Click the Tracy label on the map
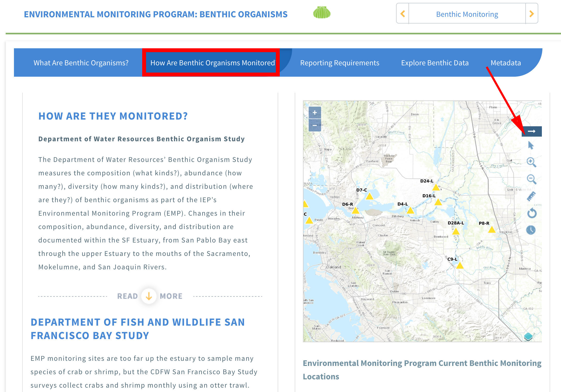Viewport: 561px width, 392px height. (487, 283)
